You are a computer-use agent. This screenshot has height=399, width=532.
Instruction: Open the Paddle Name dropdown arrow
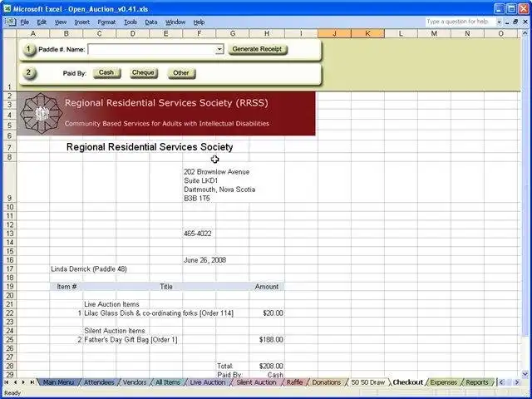click(219, 49)
